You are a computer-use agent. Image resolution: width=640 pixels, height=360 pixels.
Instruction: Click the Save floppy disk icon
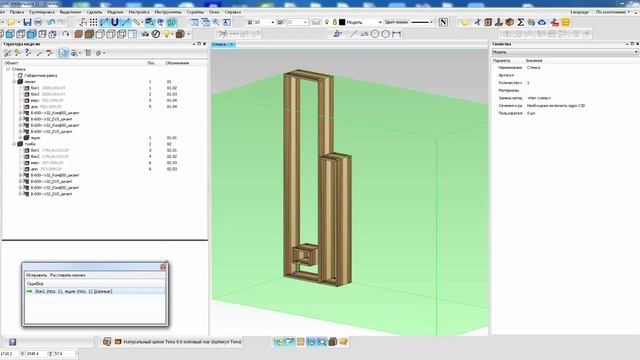click(x=27, y=22)
